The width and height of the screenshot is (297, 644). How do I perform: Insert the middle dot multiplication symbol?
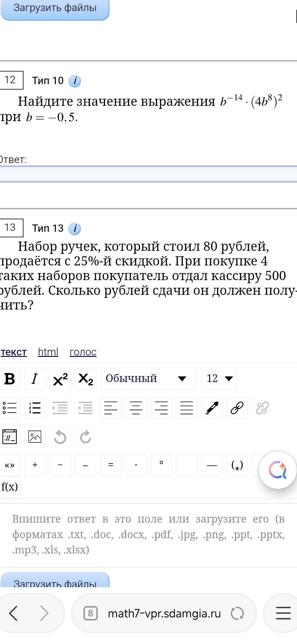click(136, 465)
